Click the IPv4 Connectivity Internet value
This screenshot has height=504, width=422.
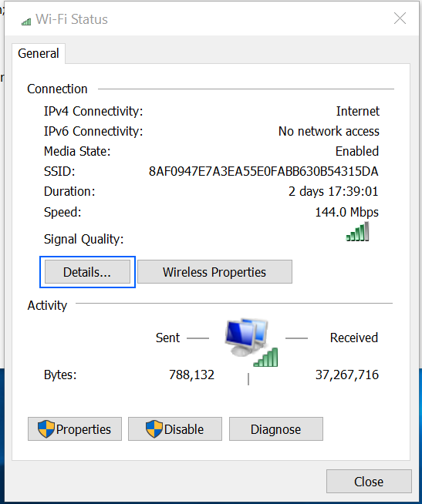coord(358,111)
